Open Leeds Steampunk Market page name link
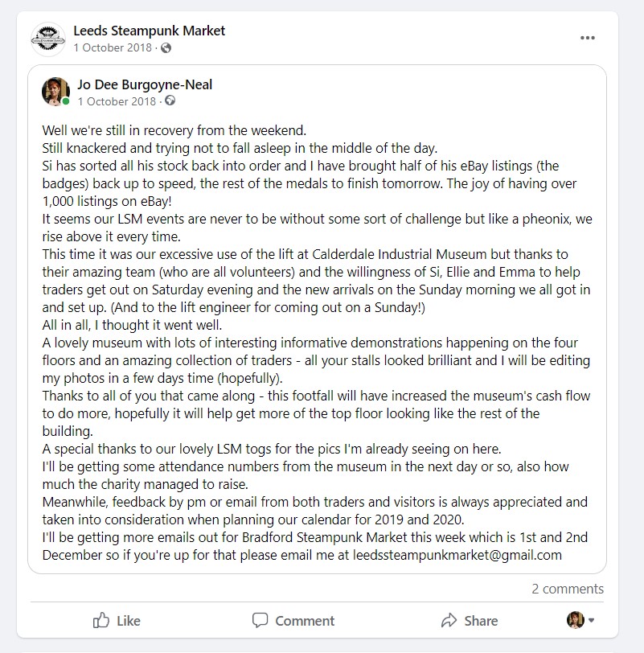644x653 pixels. click(x=149, y=31)
